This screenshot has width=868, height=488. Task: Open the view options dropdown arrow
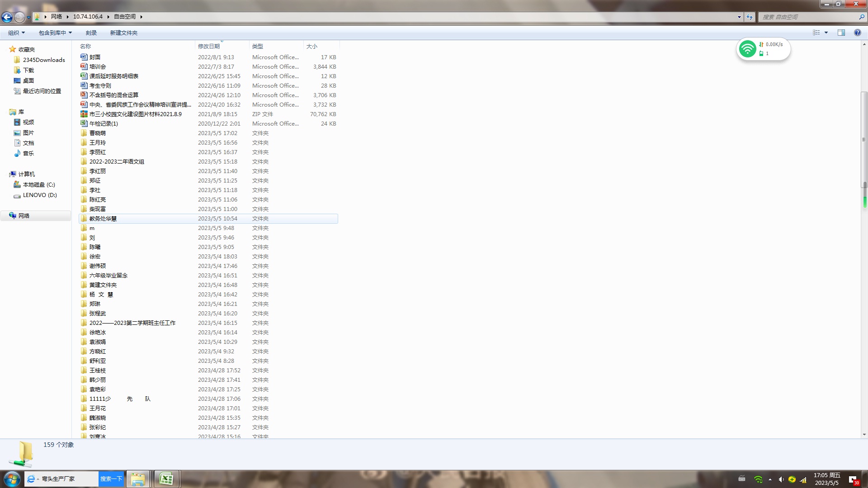[826, 33]
